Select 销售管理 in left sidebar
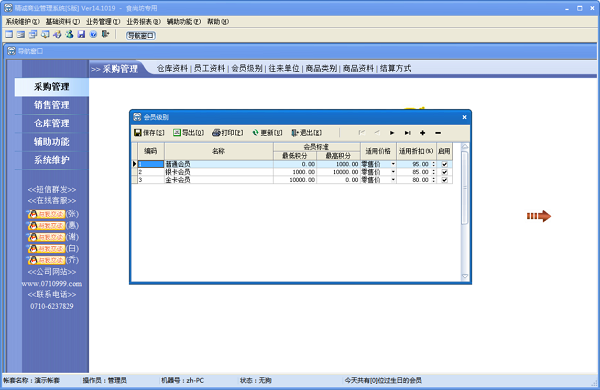 click(x=52, y=105)
